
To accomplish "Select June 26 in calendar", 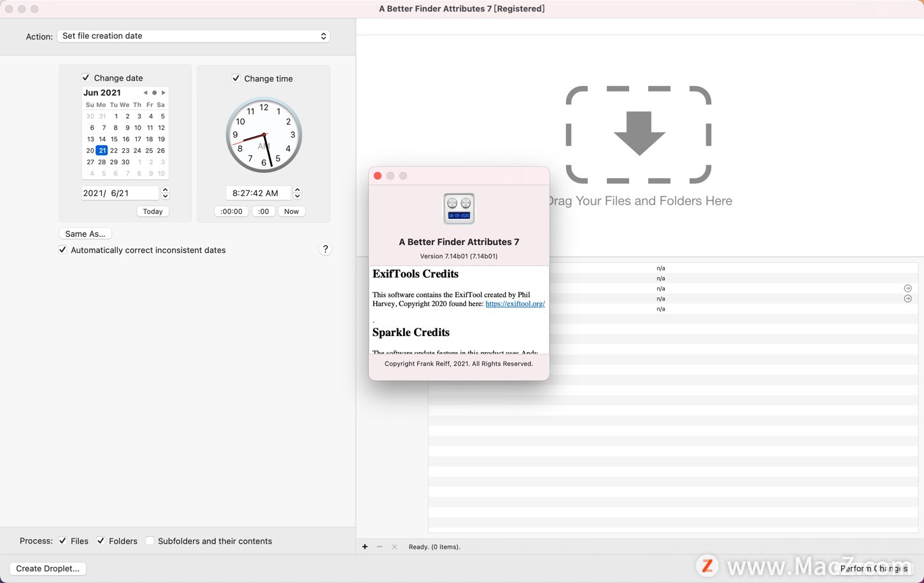I will 161,151.
